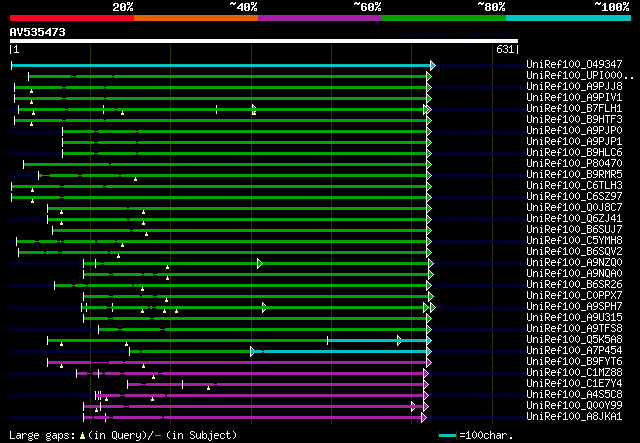Image resolution: width=640 pixels, height=443 pixels.
Task: Click the white AV535473 query length bar
Action: coord(264,41)
